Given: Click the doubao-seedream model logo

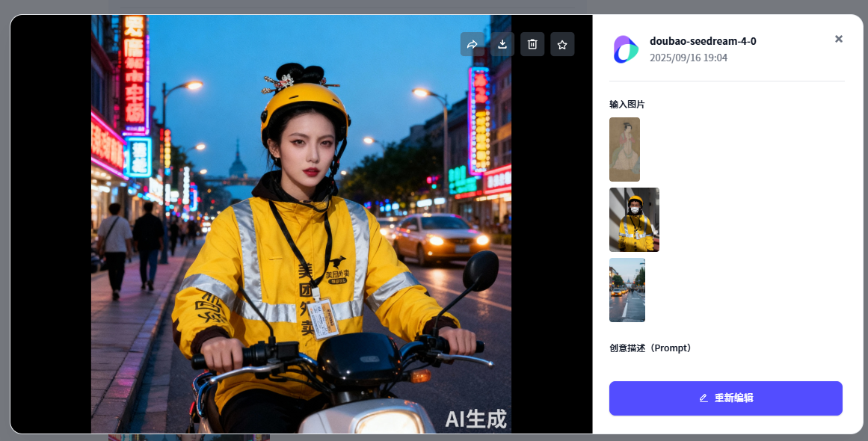Looking at the screenshot, I should (x=626, y=49).
